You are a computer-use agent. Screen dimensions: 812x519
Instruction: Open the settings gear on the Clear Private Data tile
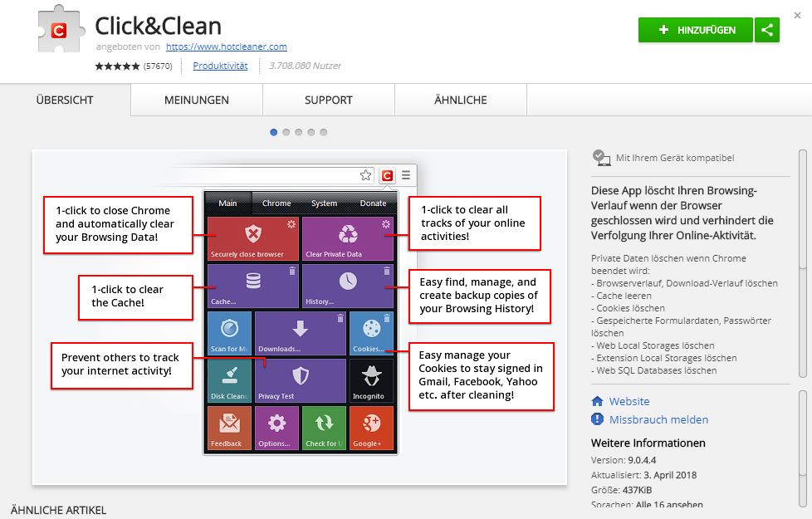(386, 224)
